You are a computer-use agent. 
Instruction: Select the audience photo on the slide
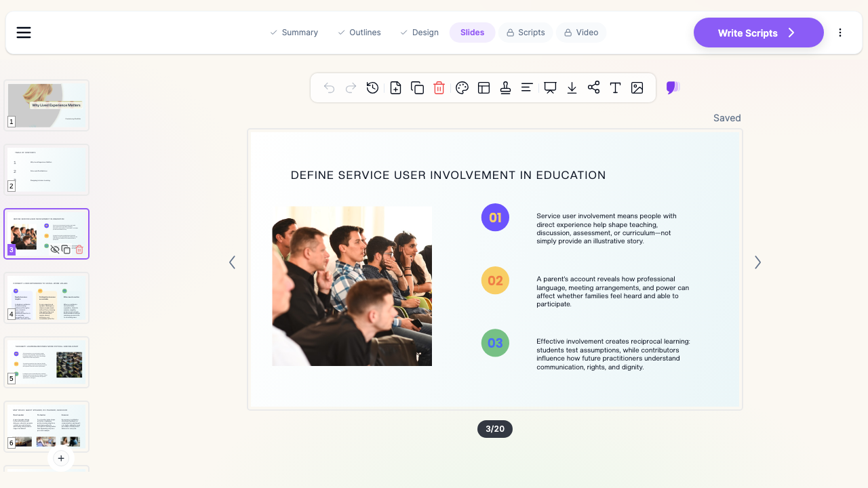pos(352,286)
